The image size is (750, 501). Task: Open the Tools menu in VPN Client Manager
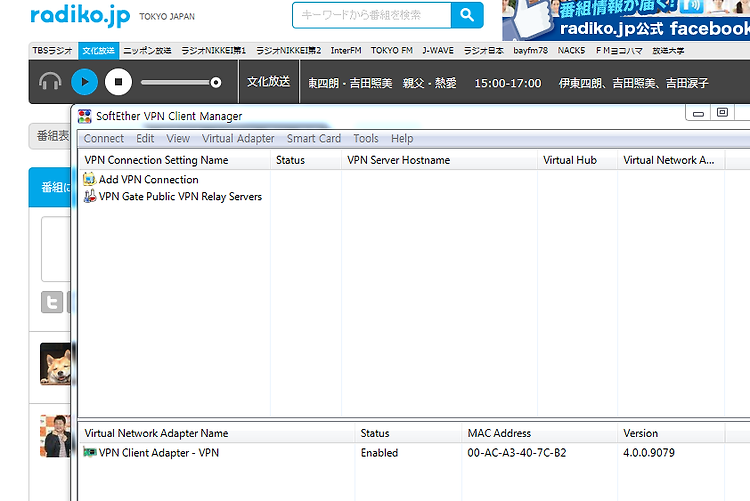[366, 139]
